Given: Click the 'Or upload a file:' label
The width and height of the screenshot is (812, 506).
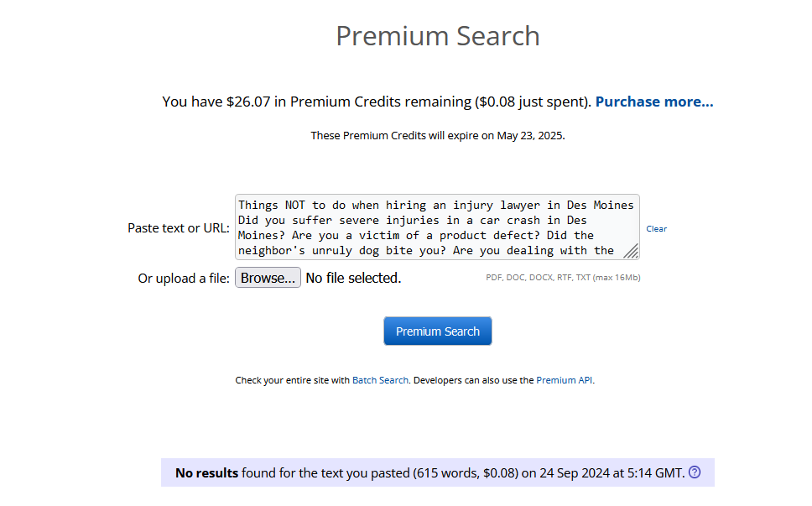Looking at the screenshot, I should [x=184, y=279].
